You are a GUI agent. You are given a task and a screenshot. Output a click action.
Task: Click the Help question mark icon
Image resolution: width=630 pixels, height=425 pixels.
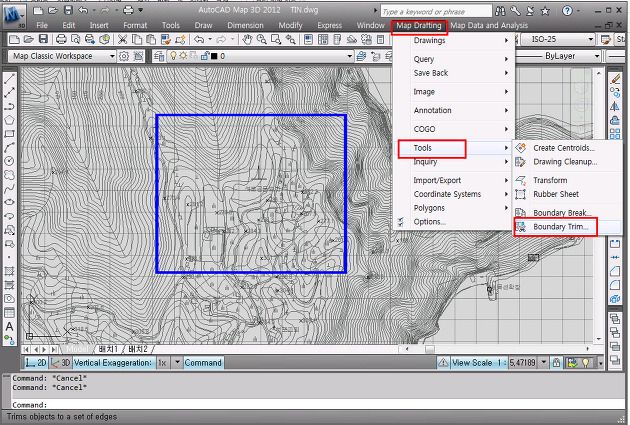(567, 11)
